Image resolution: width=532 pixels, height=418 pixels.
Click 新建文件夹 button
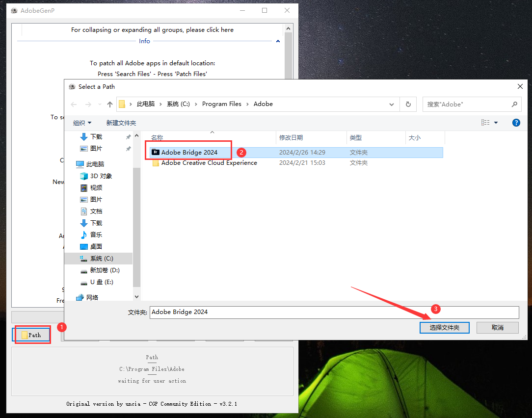pos(121,123)
